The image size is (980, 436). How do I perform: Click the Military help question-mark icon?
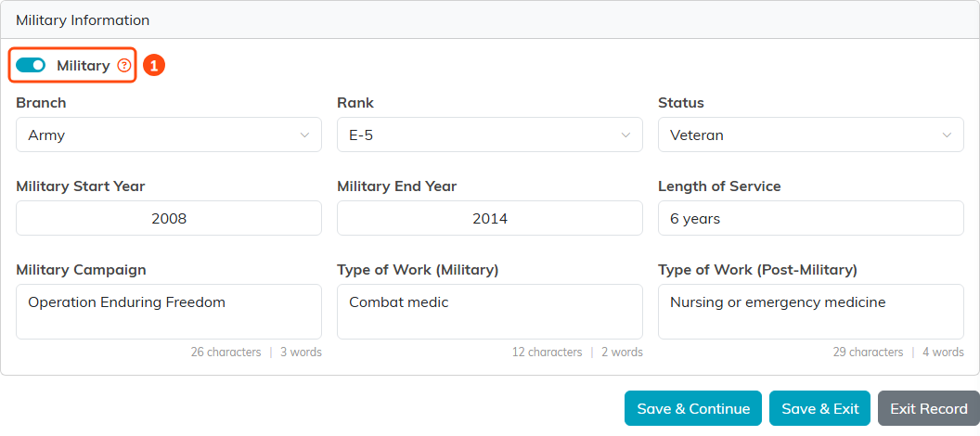(124, 65)
